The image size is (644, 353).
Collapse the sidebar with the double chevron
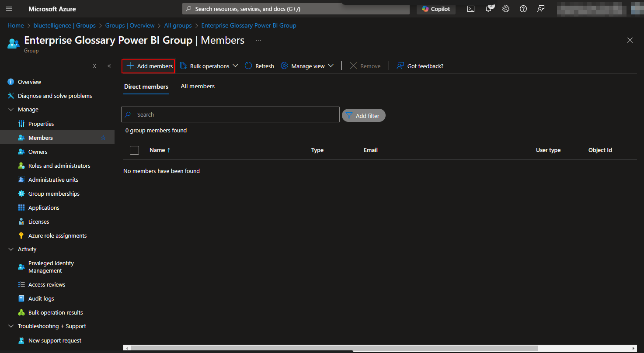tap(109, 66)
